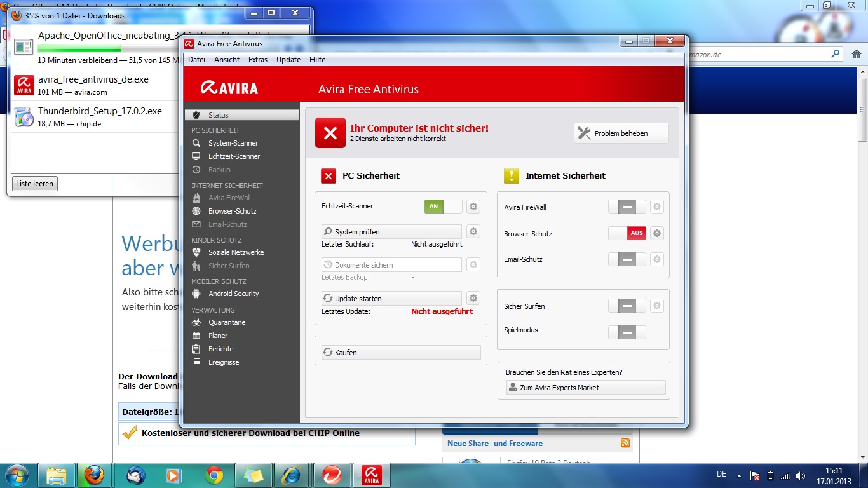Open Browser-Schutz in sidebar
The image size is (868, 488).
(233, 211)
